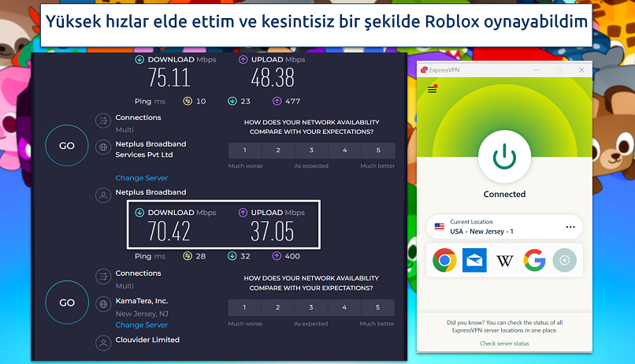Launch the Chrome shortcut in ExpressVPN
635x364 pixels.
[x=444, y=260]
